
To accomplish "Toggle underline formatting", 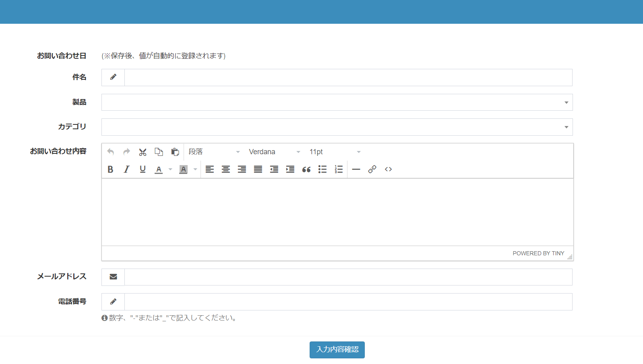I will click(143, 170).
